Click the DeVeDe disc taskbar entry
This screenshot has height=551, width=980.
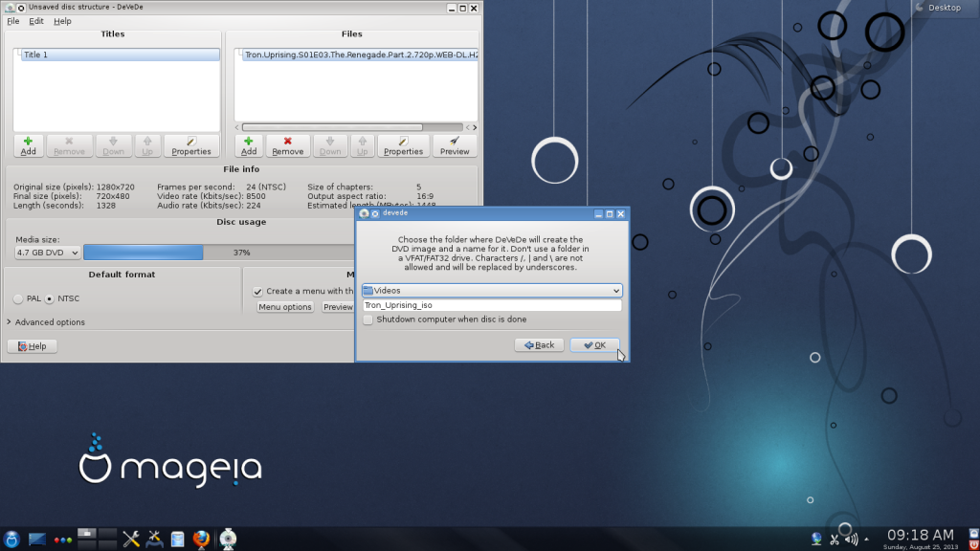(x=228, y=539)
